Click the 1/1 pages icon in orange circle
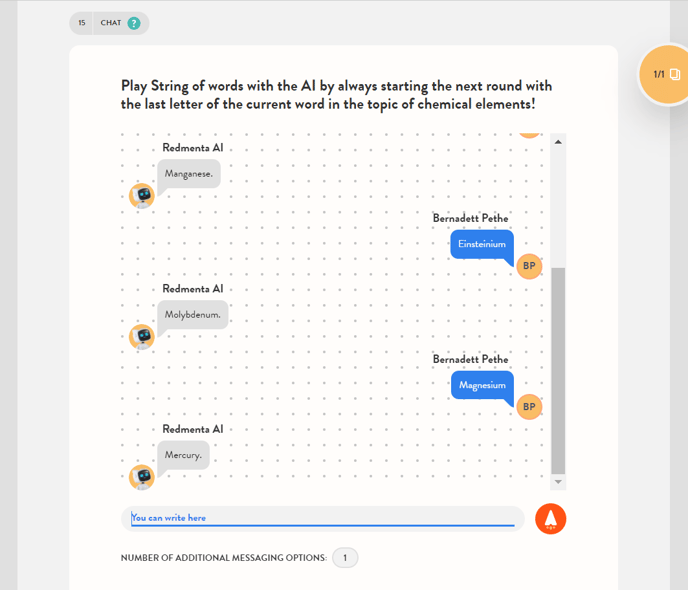Screen dimensions: 688x590 tap(667, 74)
